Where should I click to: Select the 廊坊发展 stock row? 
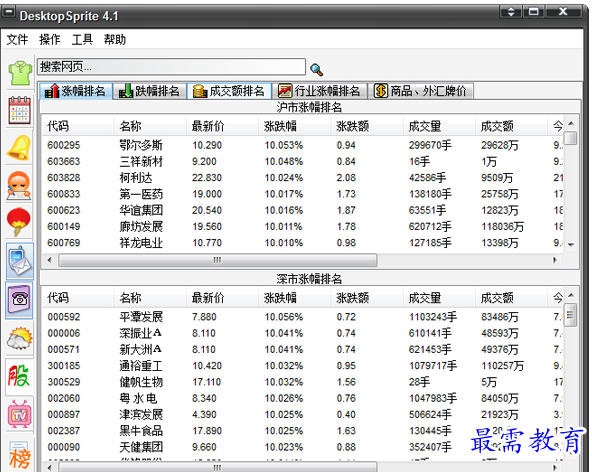302,226
